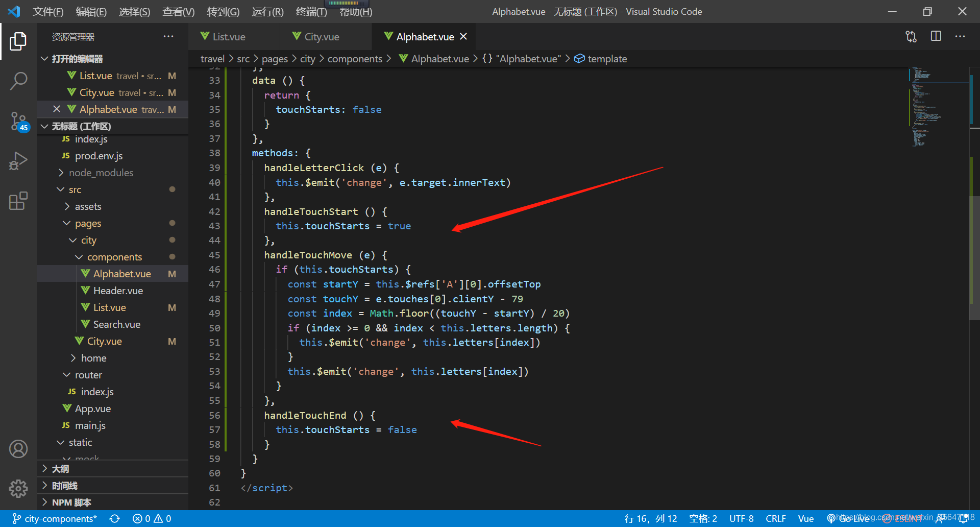980x527 pixels.
Task: Open the Manage gear settings icon
Action: pyautogui.click(x=18, y=489)
